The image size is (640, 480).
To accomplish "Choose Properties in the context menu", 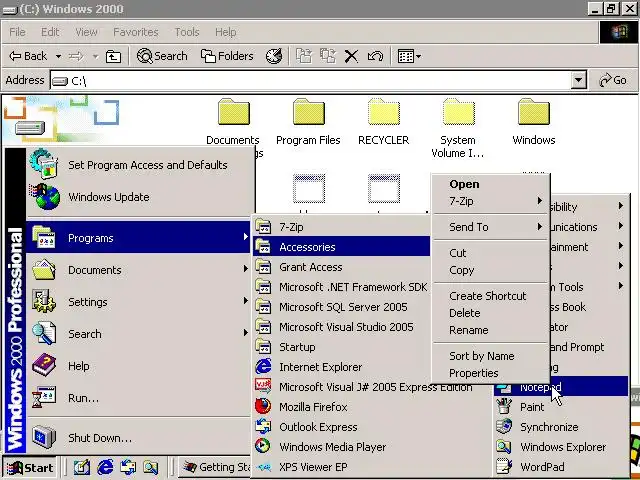I will click(x=490, y=373).
